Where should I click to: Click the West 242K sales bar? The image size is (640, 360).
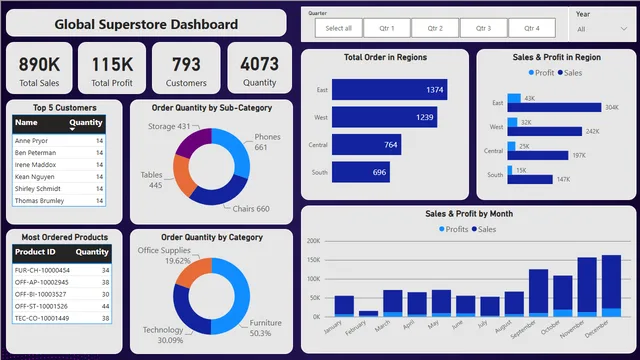point(544,131)
